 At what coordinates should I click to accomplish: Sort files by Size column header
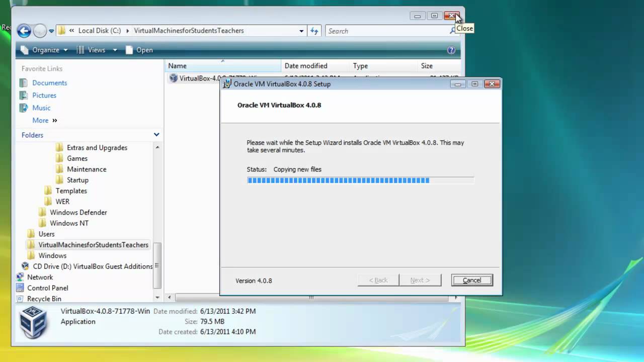[439, 66]
